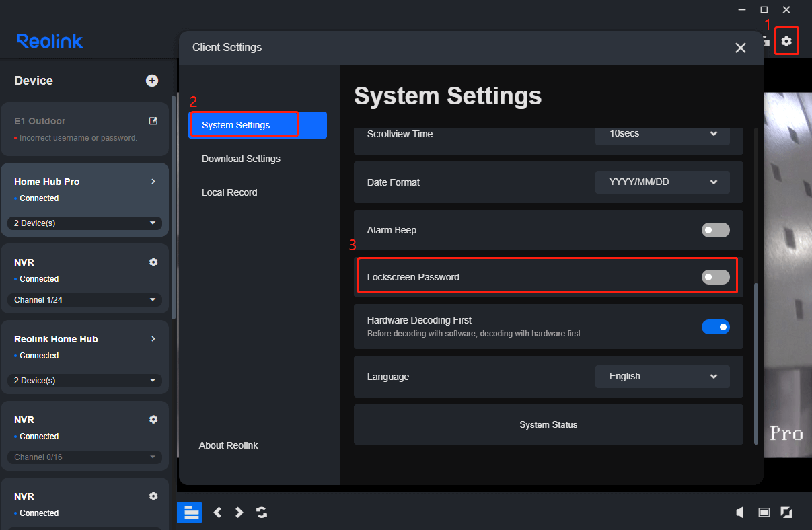The width and height of the screenshot is (812, 530).
Task: Open the About Reolink link
Action: coord(229,445)
